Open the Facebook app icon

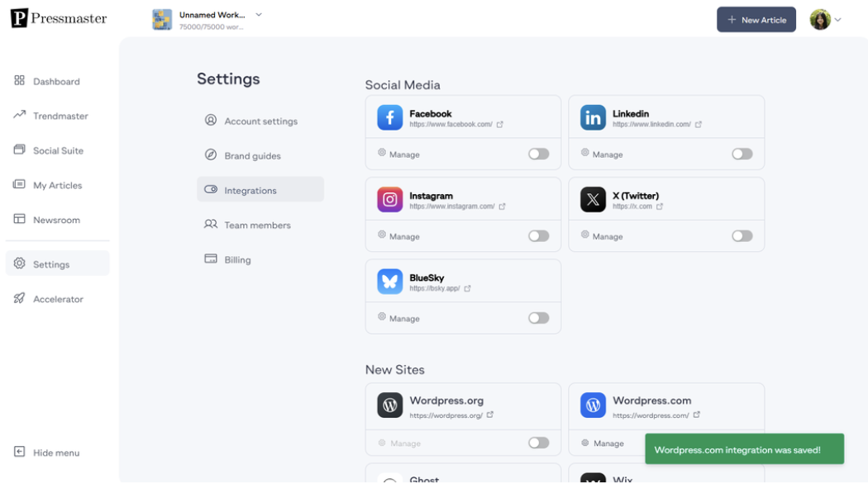(x=389, y=118)
